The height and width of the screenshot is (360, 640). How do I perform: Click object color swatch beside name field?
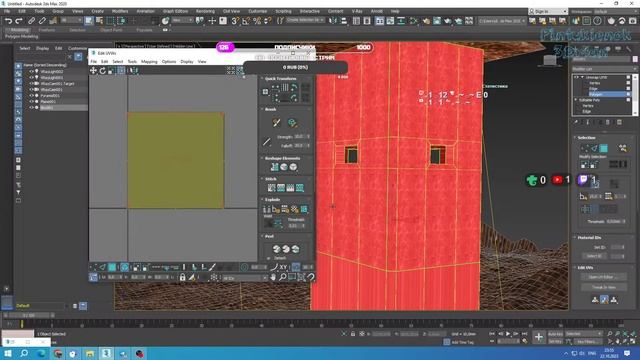[x=635, y=59]
